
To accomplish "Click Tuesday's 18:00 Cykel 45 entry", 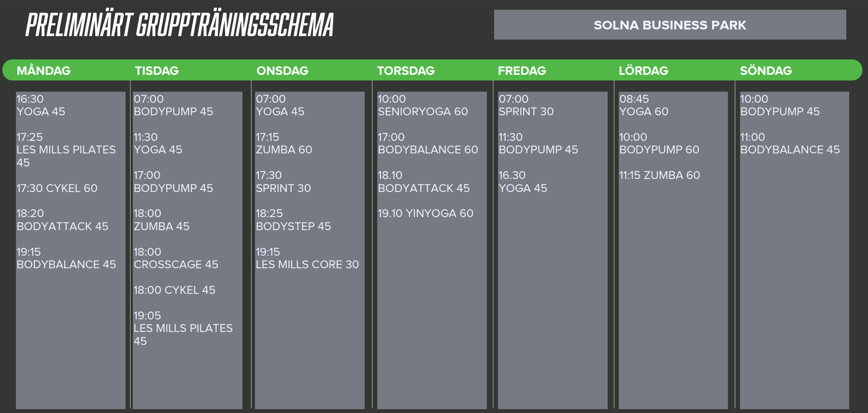I will pyautogui.click(x=174, y=290).
